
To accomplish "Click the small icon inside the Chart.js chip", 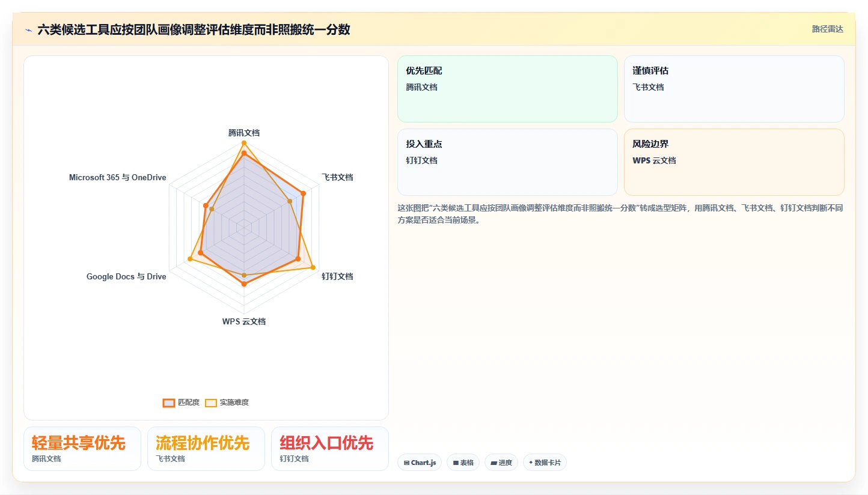I will pyautogui.click(x=406, y=463).
